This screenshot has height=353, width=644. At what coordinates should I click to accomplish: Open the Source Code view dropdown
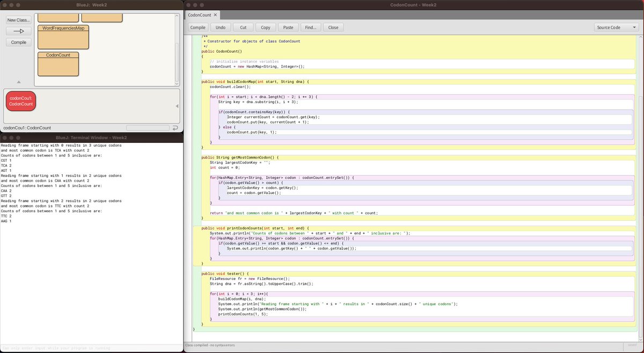[x=616, y=27]
